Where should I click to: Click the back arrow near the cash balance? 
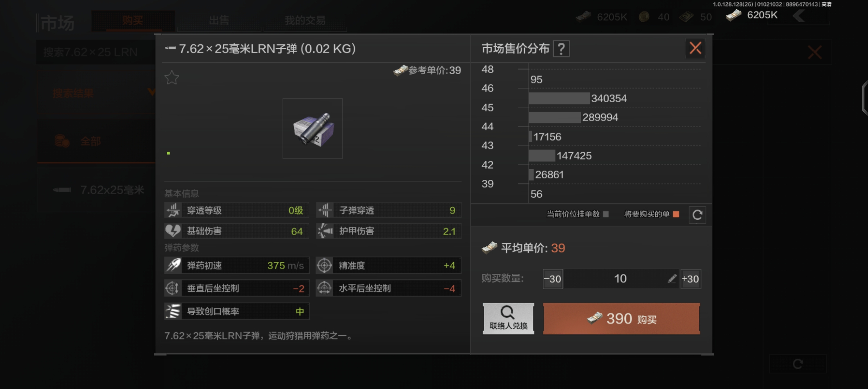tap(799, 16)
